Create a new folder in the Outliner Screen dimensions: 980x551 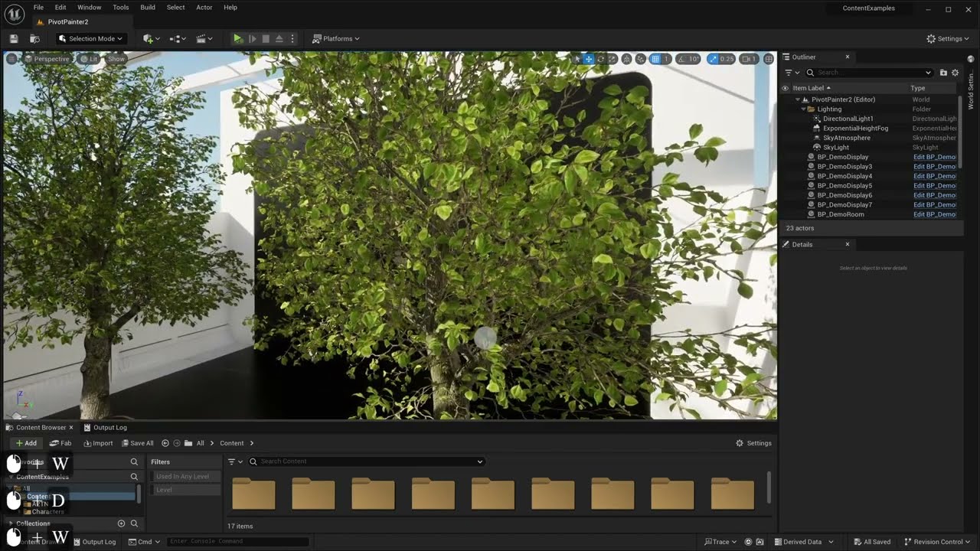pyautogui.click(x=943, y=73)
